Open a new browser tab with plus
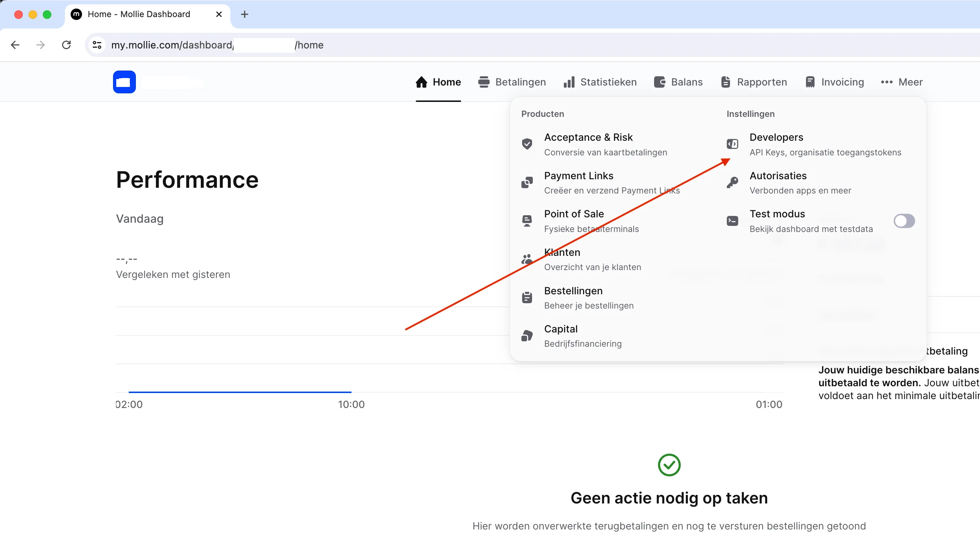 pyautogui.click(x=245, y=15)
